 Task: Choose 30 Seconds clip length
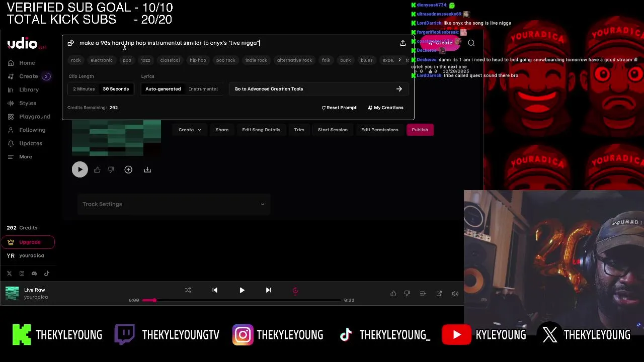pos(116,89)
